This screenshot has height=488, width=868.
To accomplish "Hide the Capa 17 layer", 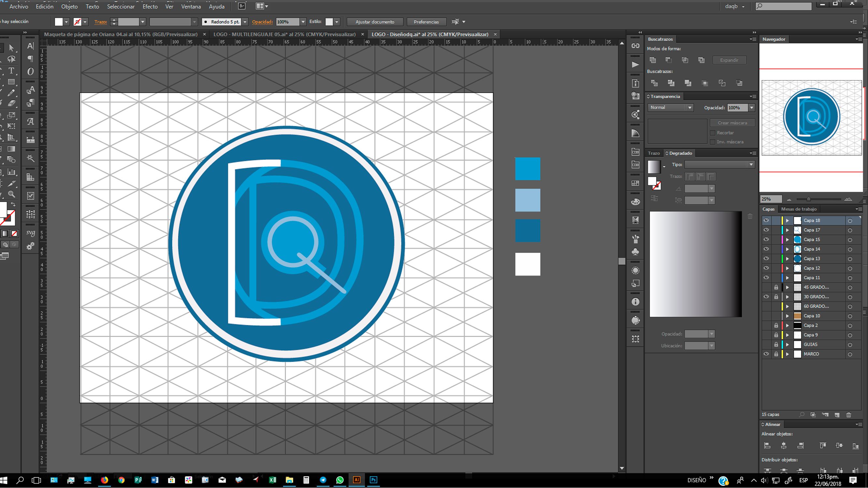I will (766, 230).
